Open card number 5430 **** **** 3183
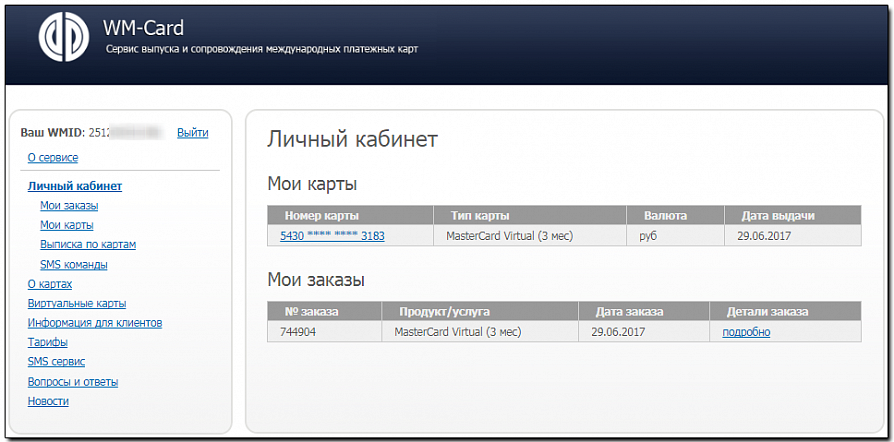 pos(332,236)
